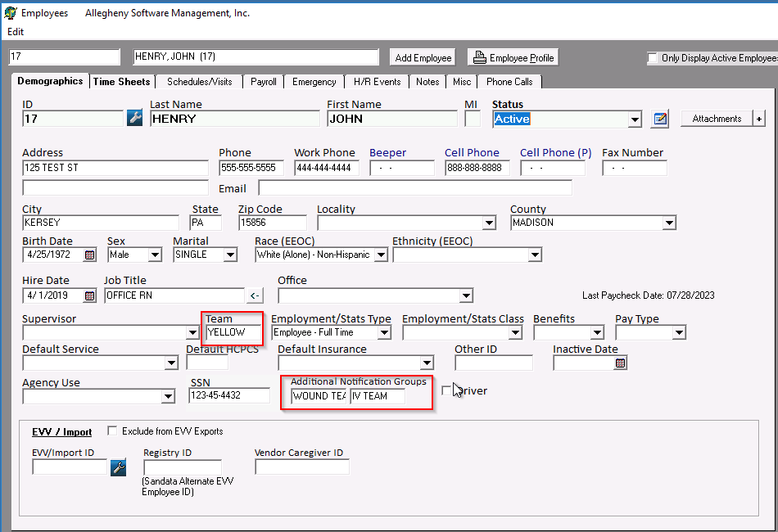Open the Ethnicity (EEOC) dropdown
Viewport: 778px width, 532px height.
[x=535, y=255]
